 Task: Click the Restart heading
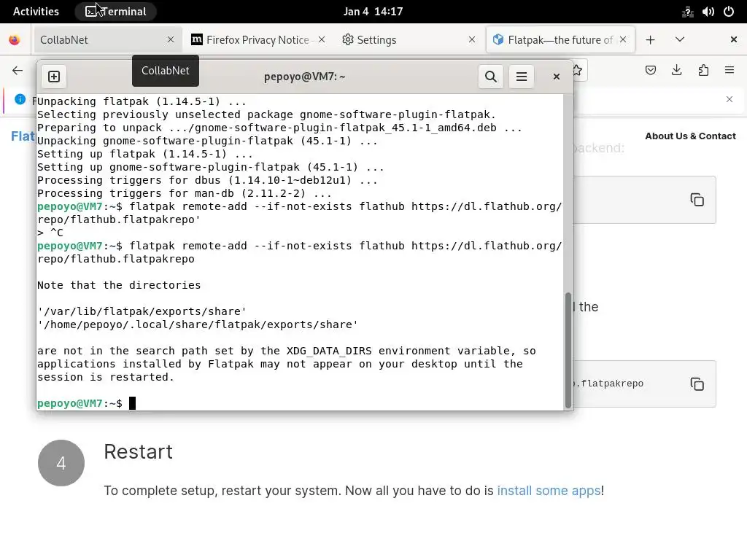[x=138, y=452]
